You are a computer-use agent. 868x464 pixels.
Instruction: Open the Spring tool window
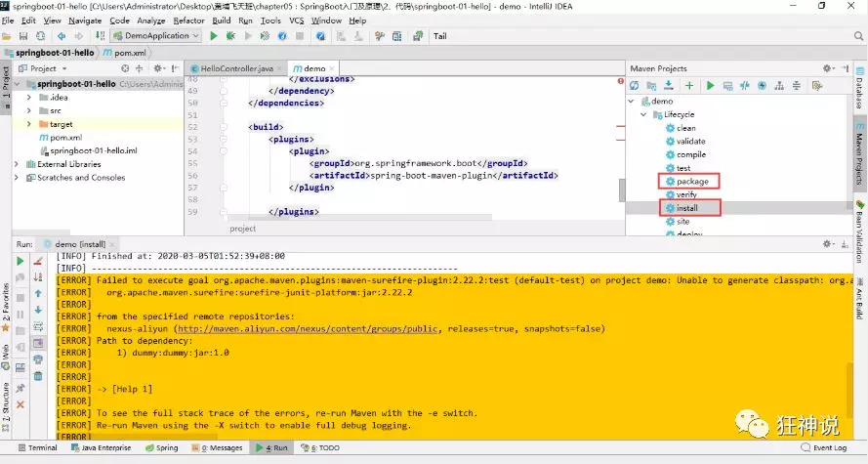click(162, 448)
